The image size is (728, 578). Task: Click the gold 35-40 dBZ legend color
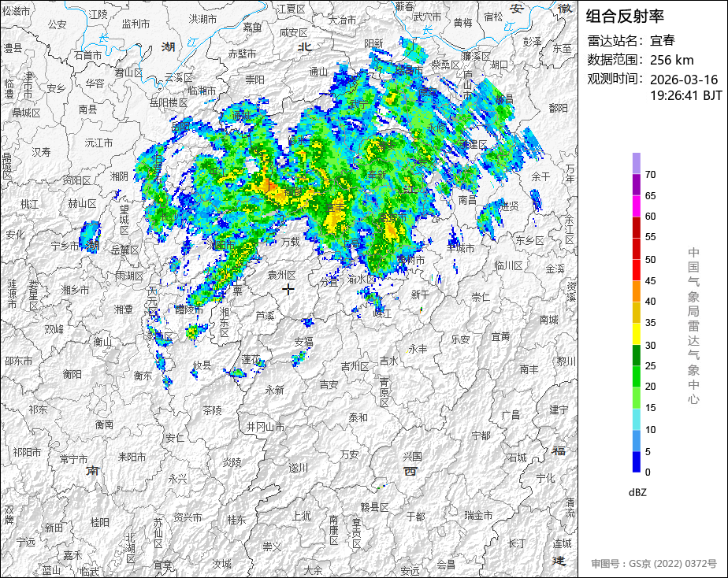636,313
